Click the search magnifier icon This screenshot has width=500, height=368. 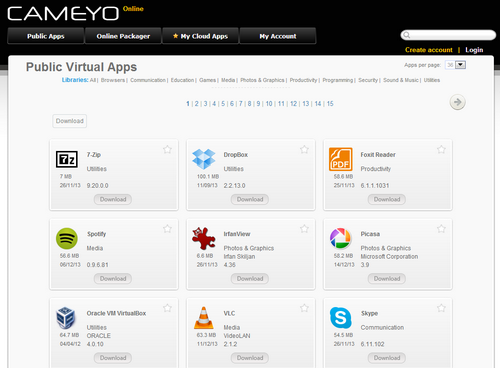pyautogui.click(x=406, y=35)
